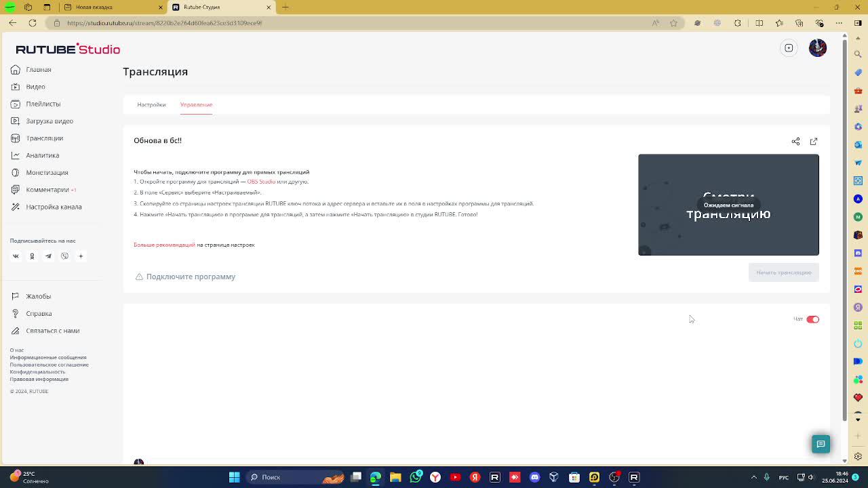Screen dimensions: 868x488
Task: Click the Начать трансляцию button
Action: [784, 272]
